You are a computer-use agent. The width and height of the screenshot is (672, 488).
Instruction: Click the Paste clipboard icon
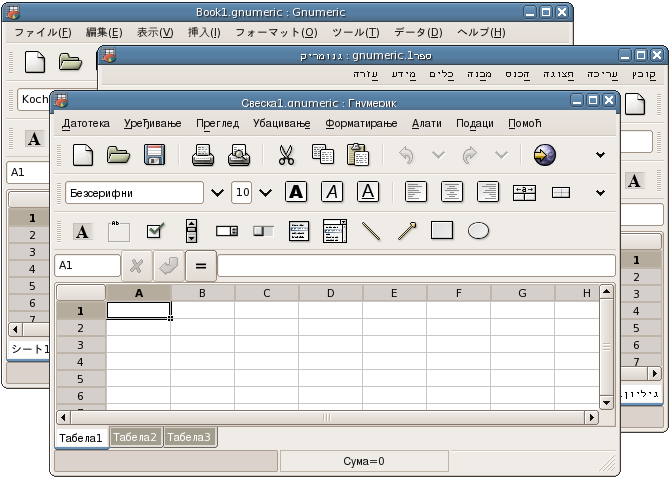tap(358, 155)
